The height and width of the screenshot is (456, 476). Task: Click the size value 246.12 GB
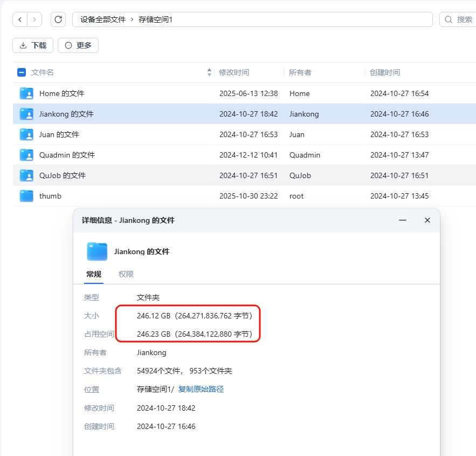[x=154, y=316]
